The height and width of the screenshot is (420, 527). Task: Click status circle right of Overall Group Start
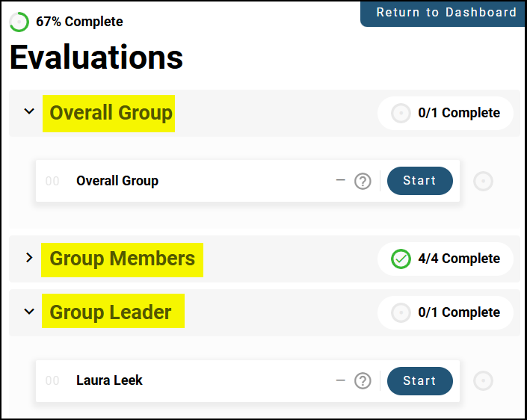(484, 181)
